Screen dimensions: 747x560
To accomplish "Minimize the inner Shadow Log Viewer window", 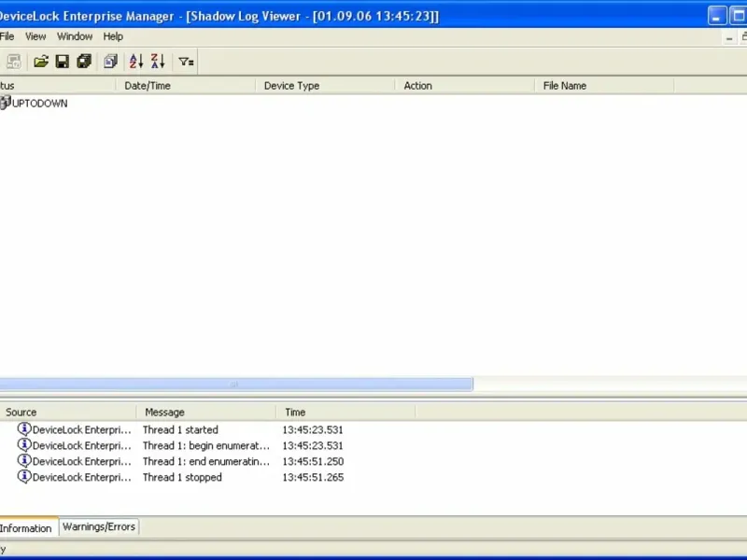I will pyautogui.click(x=729, y=37).
